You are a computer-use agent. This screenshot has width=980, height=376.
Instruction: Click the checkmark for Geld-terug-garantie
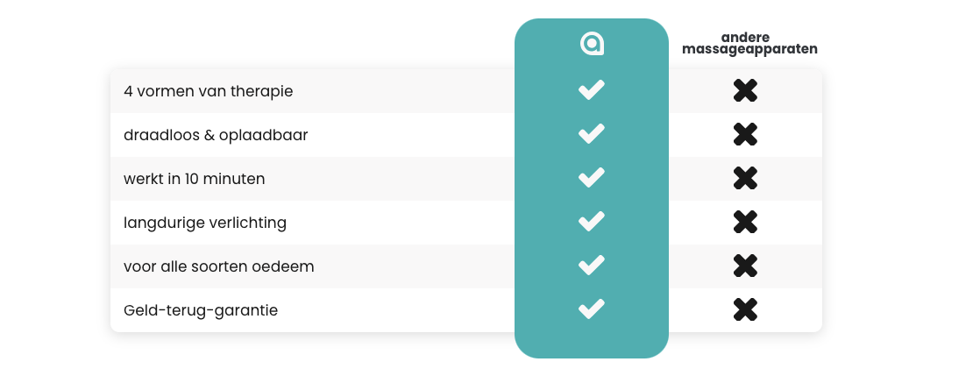coord(592,309)
